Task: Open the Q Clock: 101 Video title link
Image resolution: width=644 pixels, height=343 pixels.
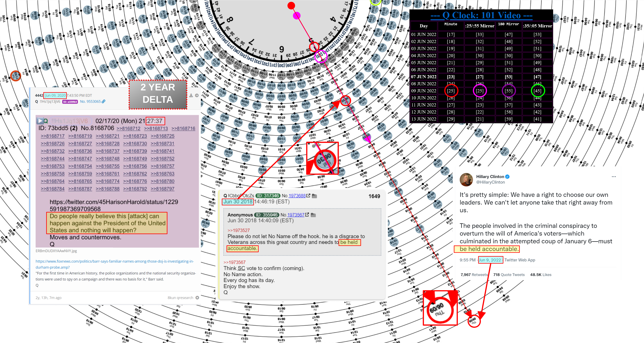Action: tap(481, 15)
